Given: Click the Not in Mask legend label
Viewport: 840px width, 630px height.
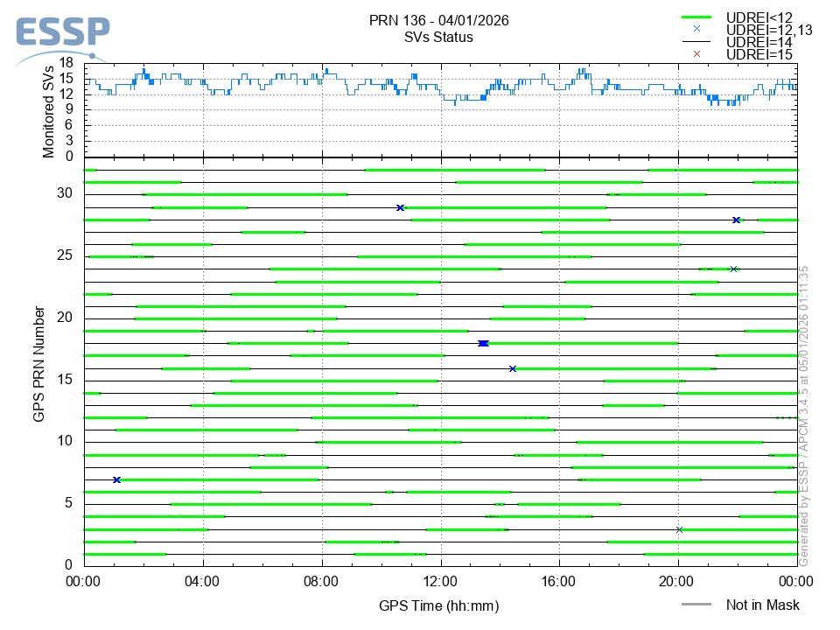Looking at the screenshot, I should 762,605.
